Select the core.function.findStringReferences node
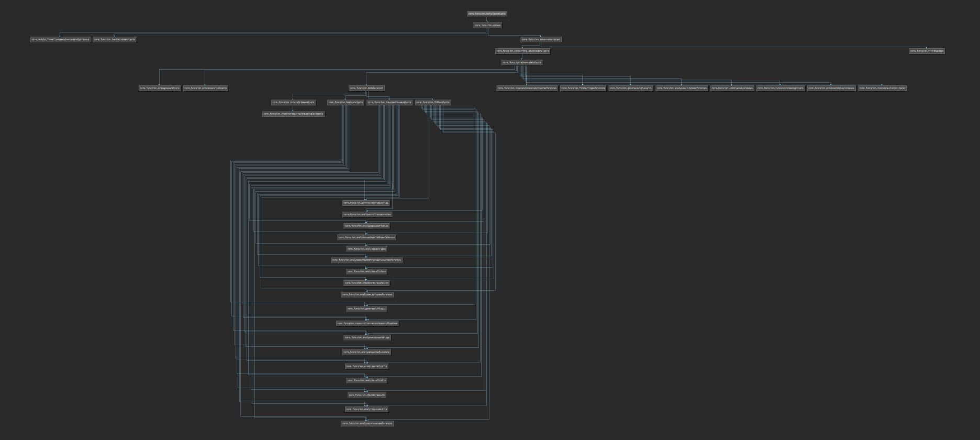Viewport: 980px width, 440px height. 583,88
